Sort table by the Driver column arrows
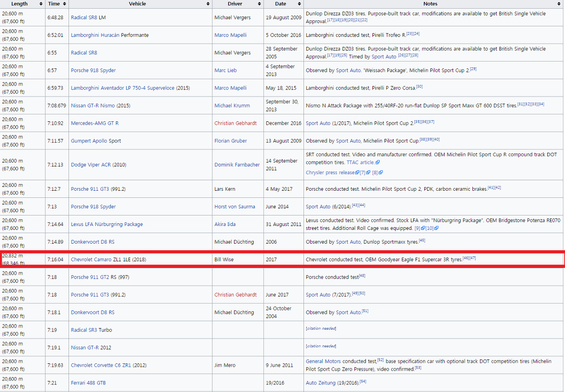This screenshot has width=565, height=392. tap(259, 4)
